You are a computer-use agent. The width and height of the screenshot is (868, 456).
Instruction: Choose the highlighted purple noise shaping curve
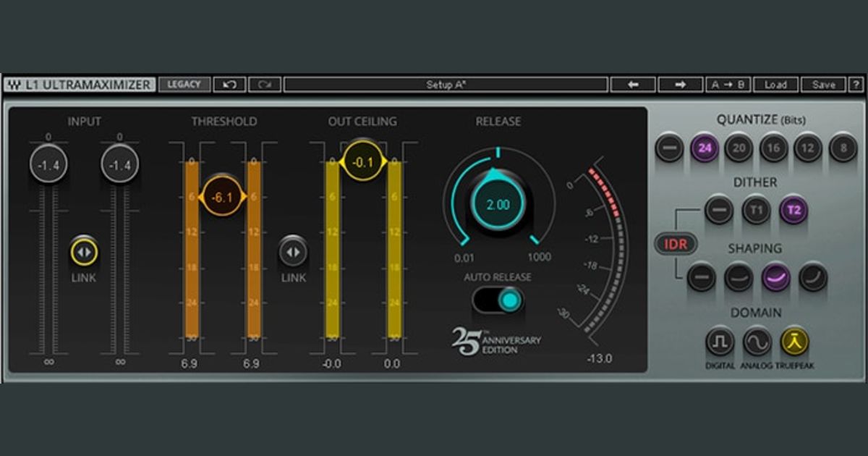(x=774, y=279)
